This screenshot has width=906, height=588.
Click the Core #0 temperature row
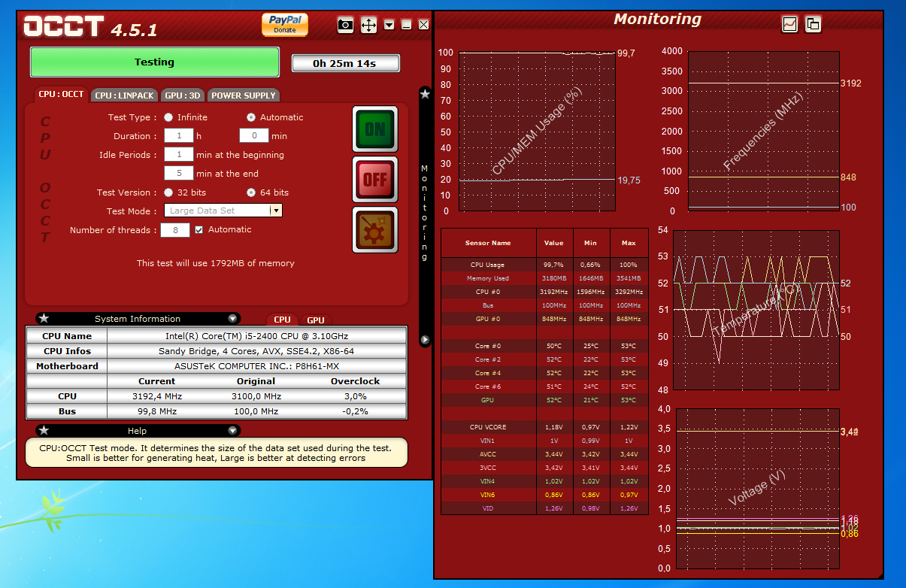pos(544,346)
